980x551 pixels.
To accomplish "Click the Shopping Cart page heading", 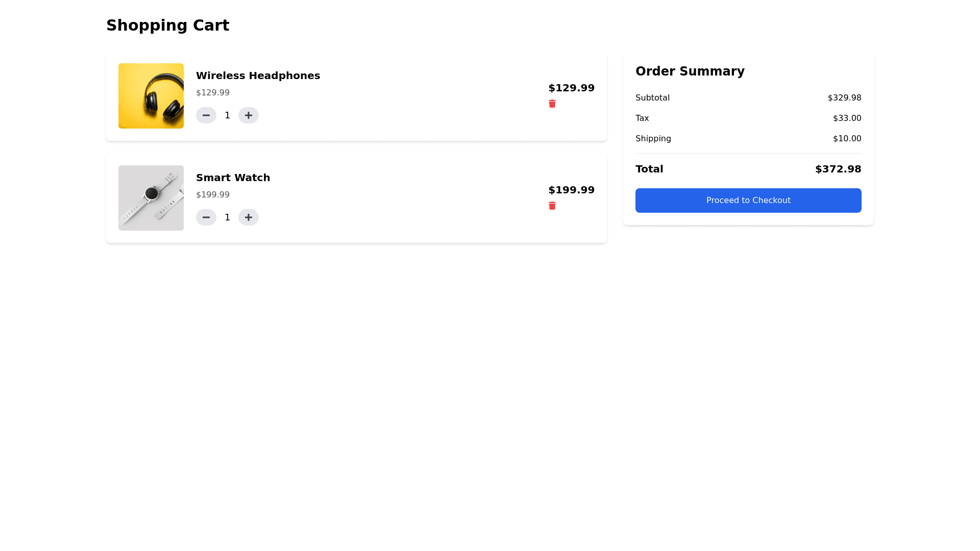I will coord(167,26).
